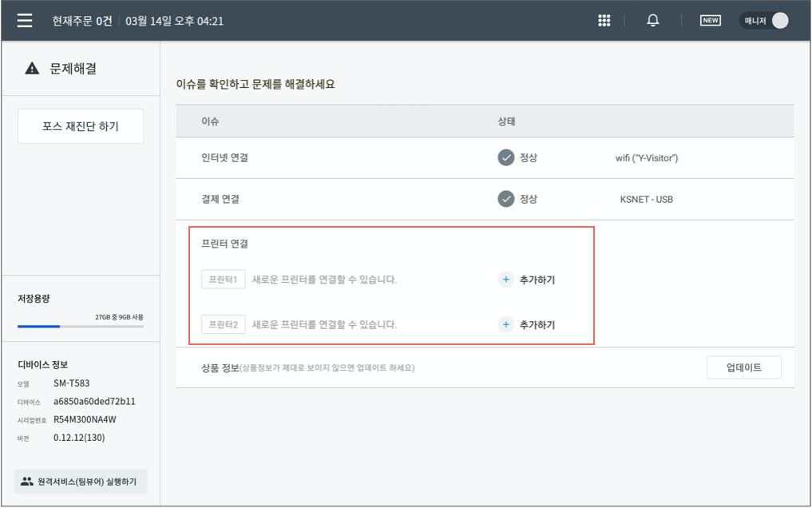Click the 결제 연결 row label
The width and height of the screenshot is (812, 508).
(x=220, y=199)
